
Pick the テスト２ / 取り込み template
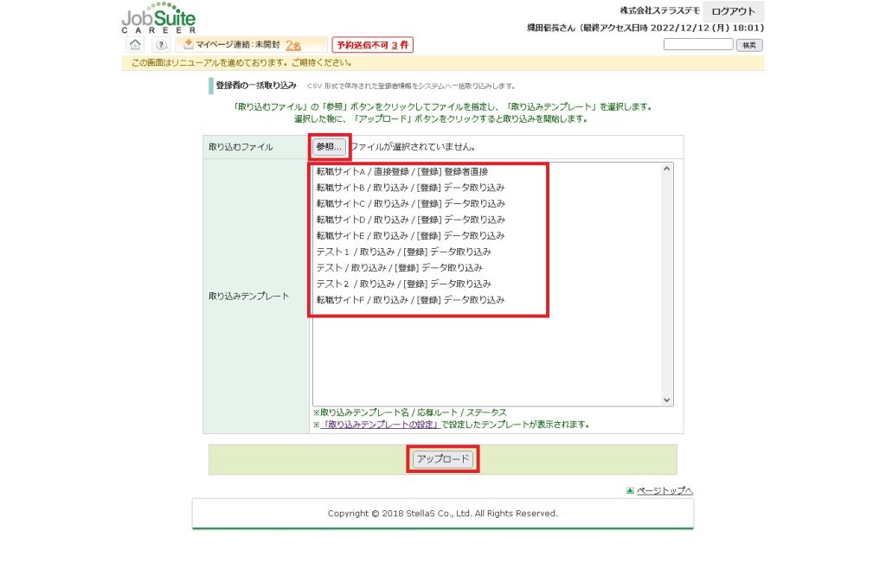pyautogui.click(x=403, y=284)
